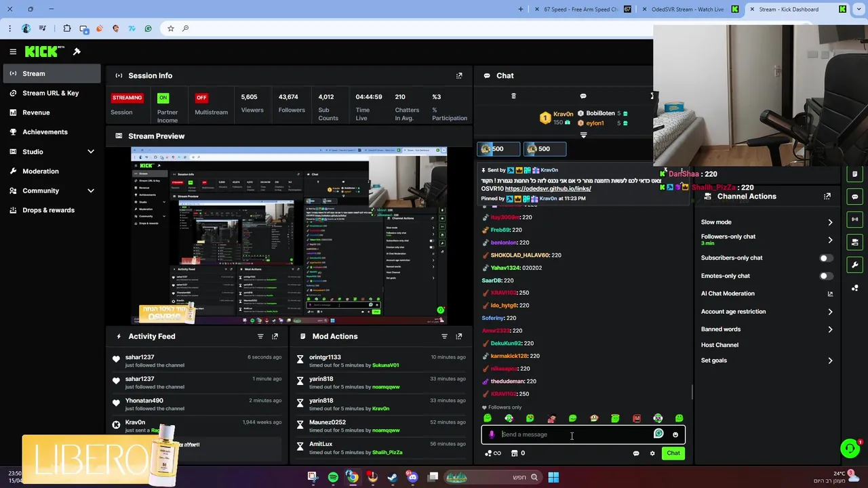Click chat user SHOKOLAD_HALAV60
Screen dimensions: 868x488
pos(520,256)
